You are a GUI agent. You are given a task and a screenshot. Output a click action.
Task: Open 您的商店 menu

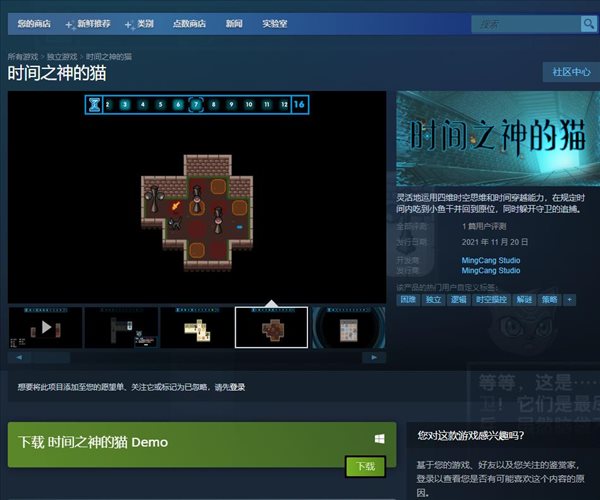click(x=34, y=24)
